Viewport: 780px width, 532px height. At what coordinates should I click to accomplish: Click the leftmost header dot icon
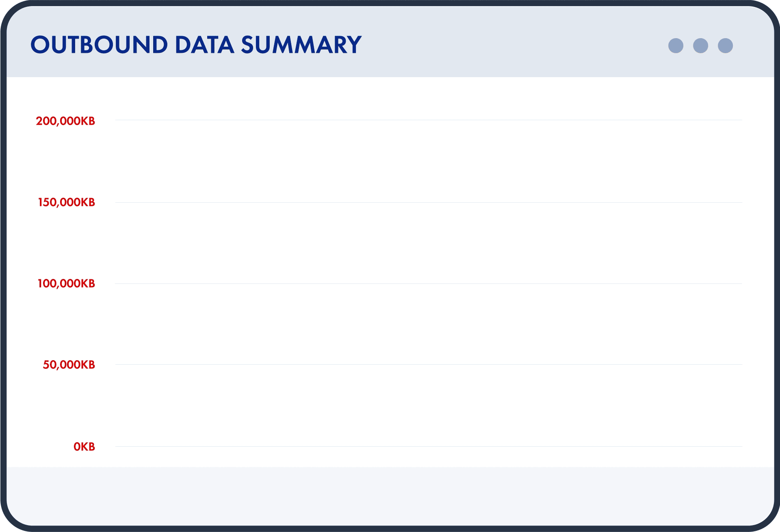(676, 45)
